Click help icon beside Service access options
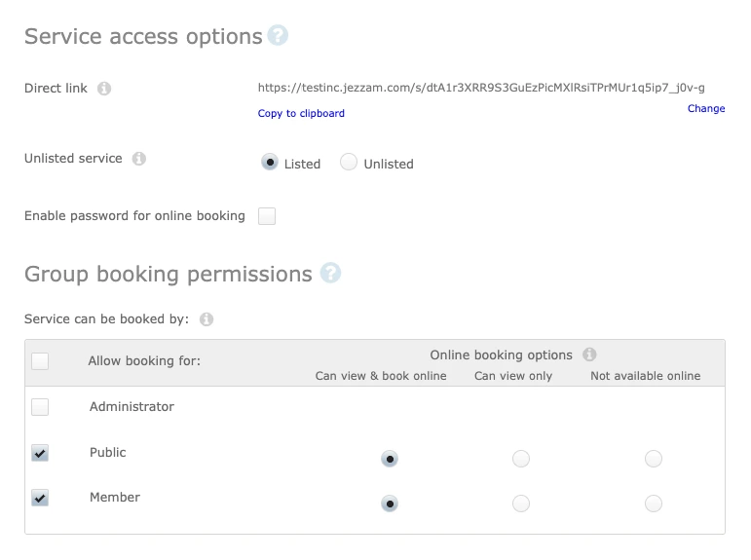This screenshot has width=751, height=560. point(279,36)
